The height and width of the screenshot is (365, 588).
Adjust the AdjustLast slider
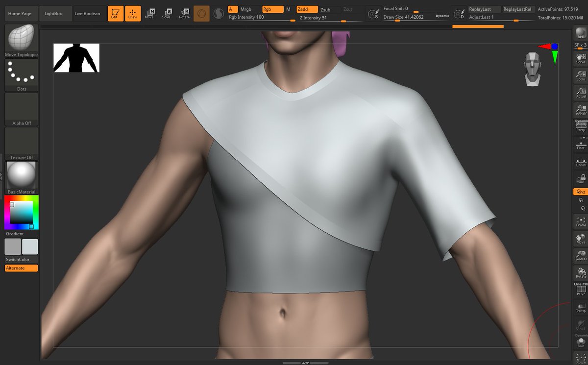pos(501,17)
